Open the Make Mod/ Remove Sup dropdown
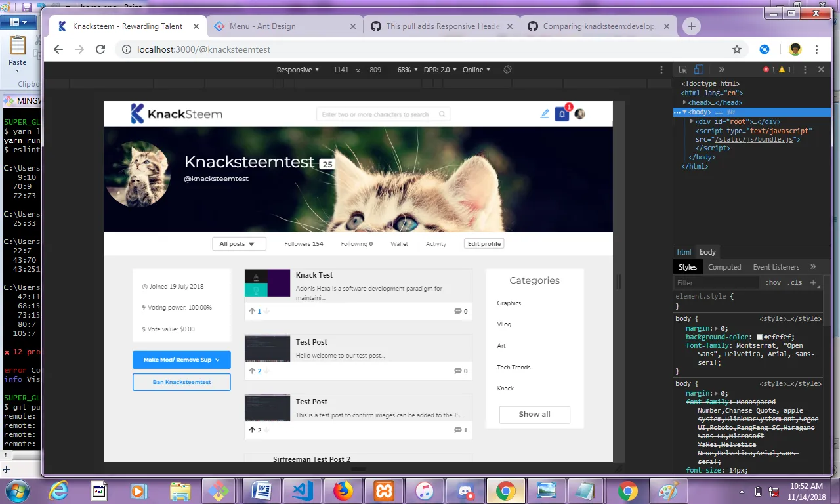The height and width of the screenshot is (504, 840). click(x=181, y=360)
